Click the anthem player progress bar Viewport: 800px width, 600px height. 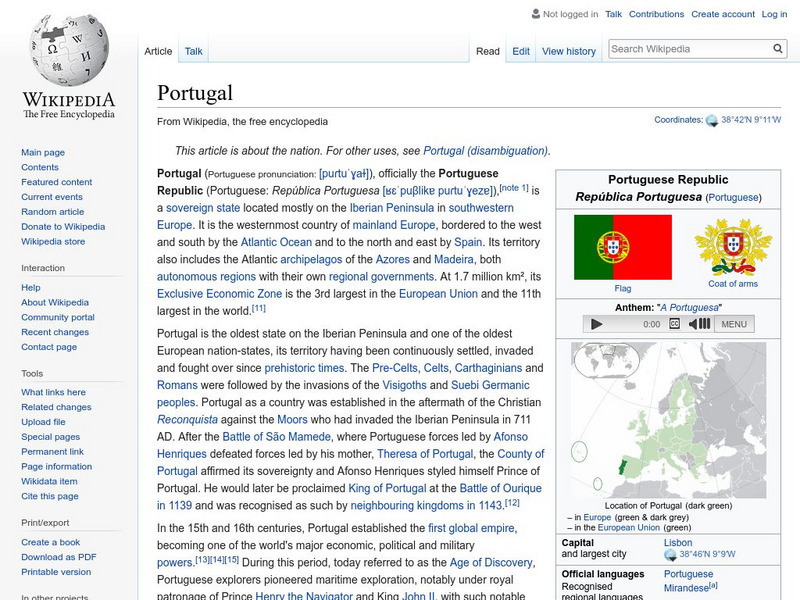click(x=622, y=324)
